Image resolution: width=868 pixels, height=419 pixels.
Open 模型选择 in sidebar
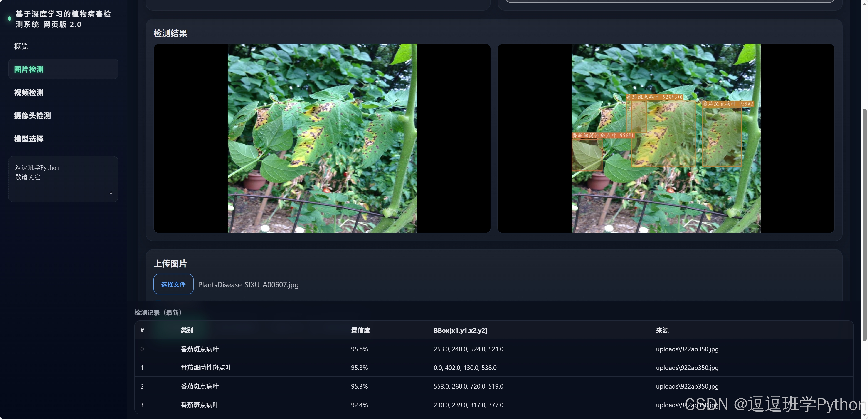coord(29,139)
